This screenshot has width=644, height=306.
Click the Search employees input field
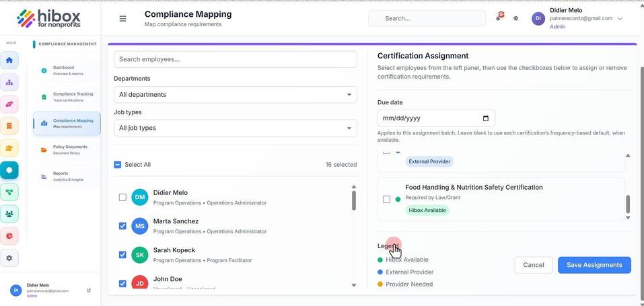pyautogui.click(x=236, y=59)
